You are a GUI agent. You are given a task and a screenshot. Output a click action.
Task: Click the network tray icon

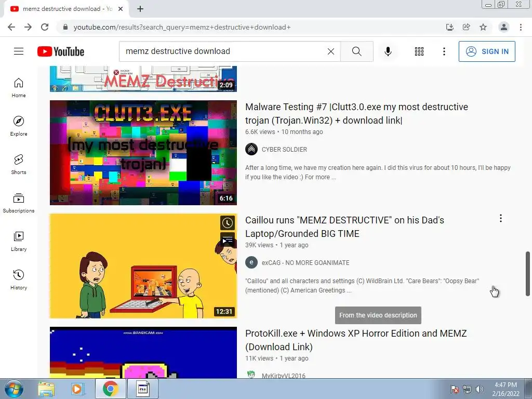(x=467, y=389)
